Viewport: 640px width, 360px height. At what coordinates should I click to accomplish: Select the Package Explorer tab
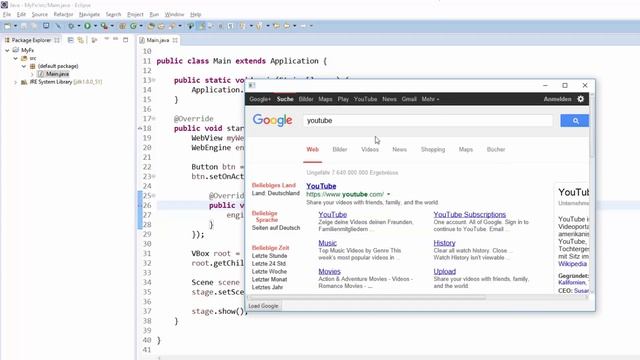click(31, 40)
